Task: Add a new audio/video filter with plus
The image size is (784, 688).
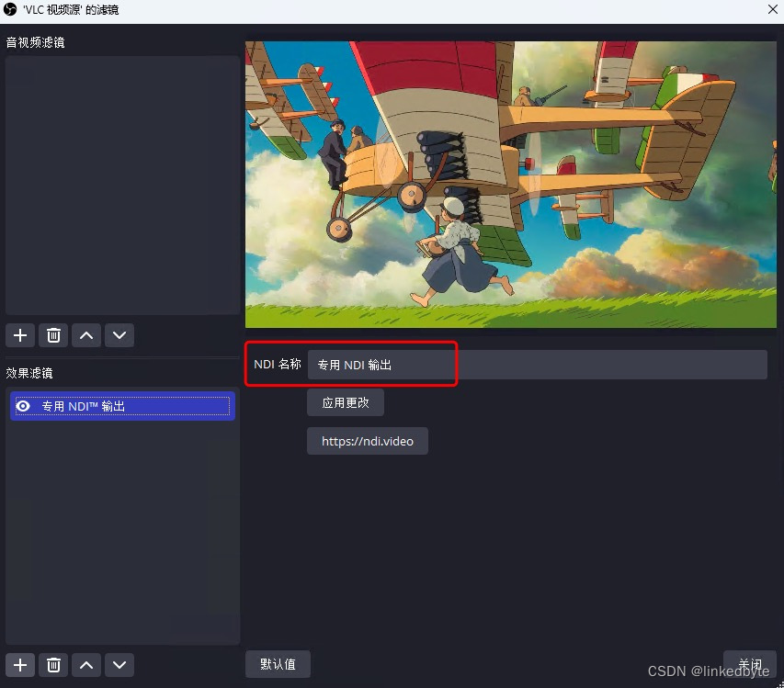Action: [x=20, y=335]
